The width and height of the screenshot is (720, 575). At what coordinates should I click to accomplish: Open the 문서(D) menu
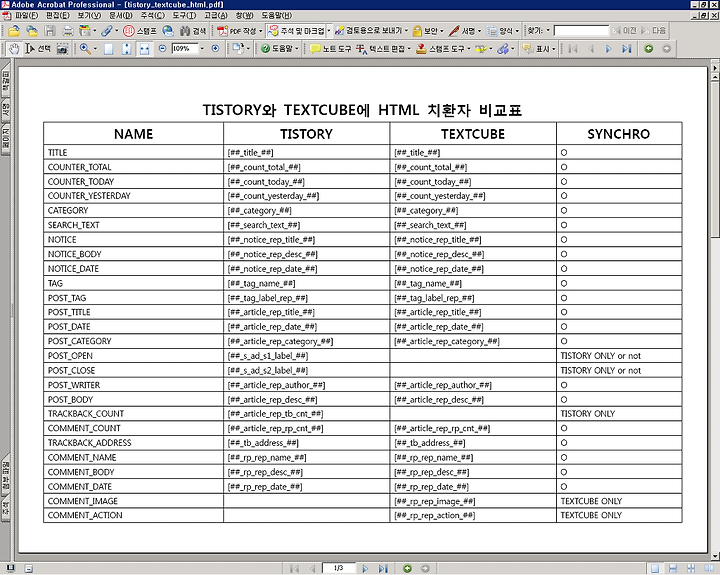pyautogui.click(x=121, y=16)
